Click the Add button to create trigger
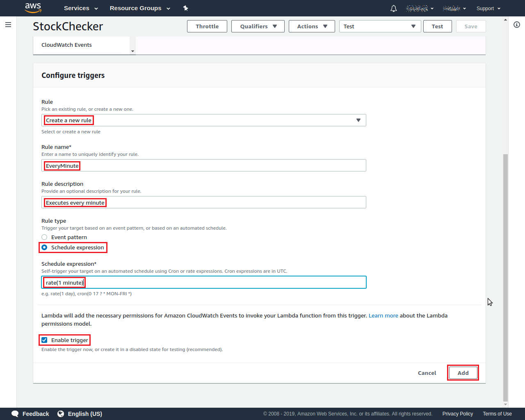The image size is (525, 420). coord(463,372)
